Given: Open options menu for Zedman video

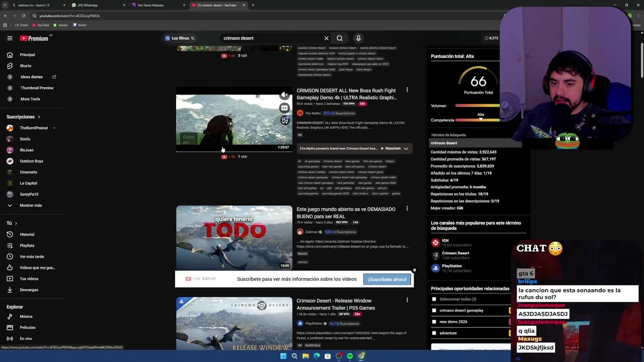Looking at the screenshot, I should [407, 209].
